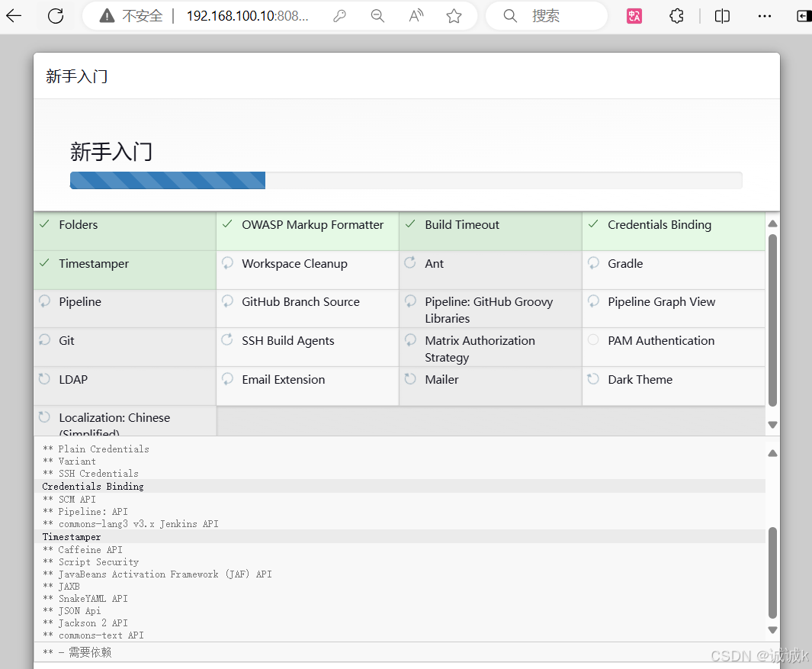The width and height of the screenshot is (812, 669).
Task: Click the Pipeline pending spinner icon
Action: coord(44,301)
